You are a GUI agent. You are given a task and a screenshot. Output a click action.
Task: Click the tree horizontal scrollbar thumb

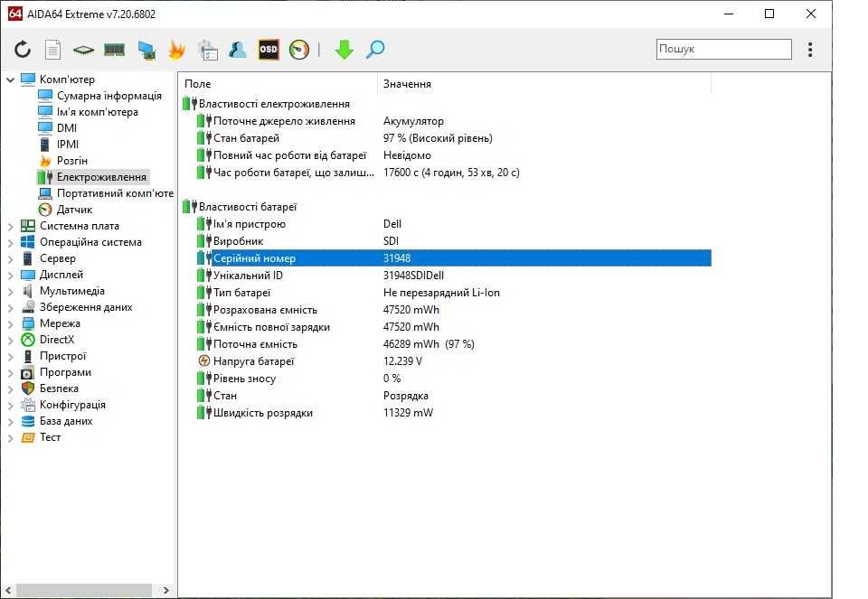click(83, 590)
